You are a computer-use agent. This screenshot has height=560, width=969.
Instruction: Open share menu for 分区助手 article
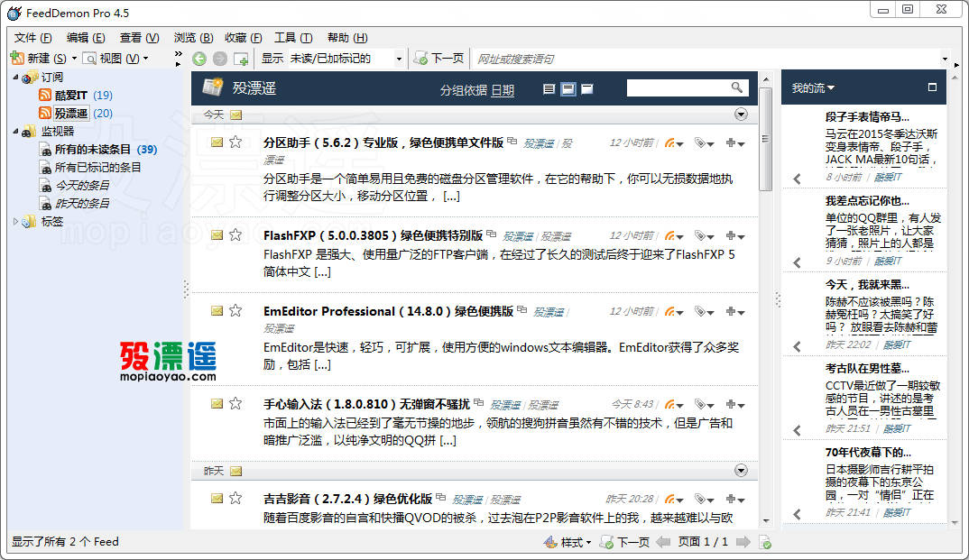(674, 143)
